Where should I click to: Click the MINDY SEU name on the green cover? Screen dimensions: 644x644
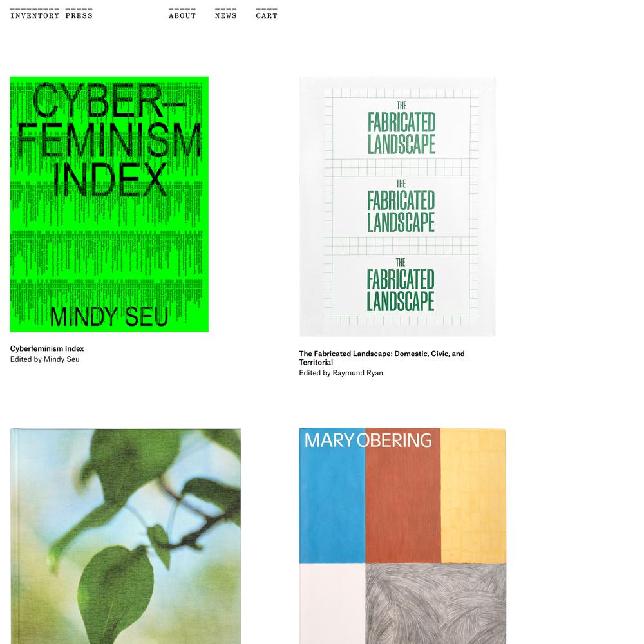coord(109,317)
